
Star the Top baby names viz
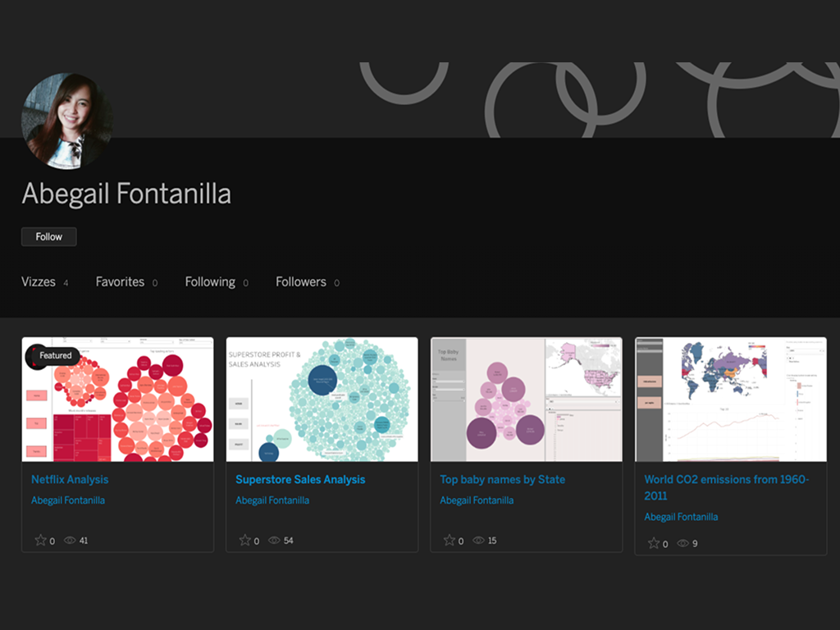449,540
